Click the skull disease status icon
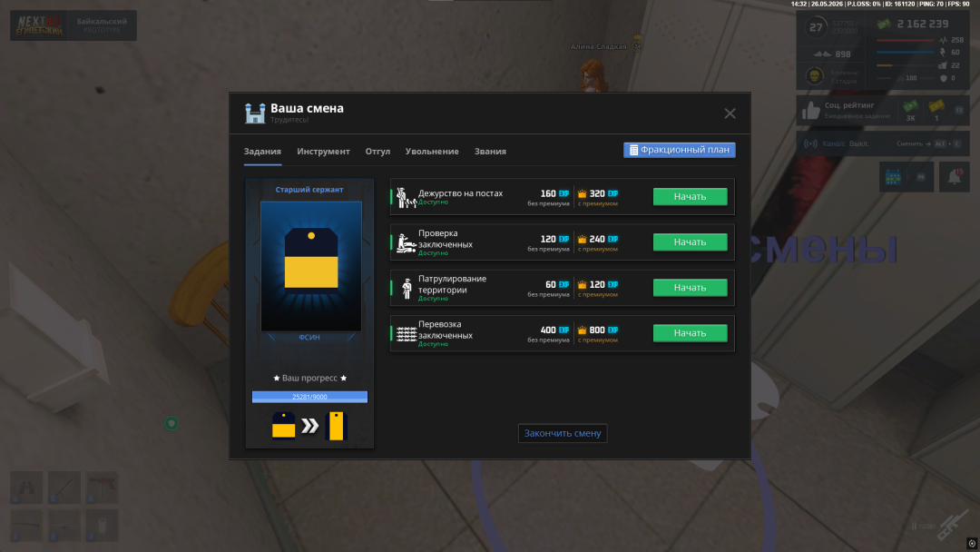980x552 pixels. coord(814,76)
